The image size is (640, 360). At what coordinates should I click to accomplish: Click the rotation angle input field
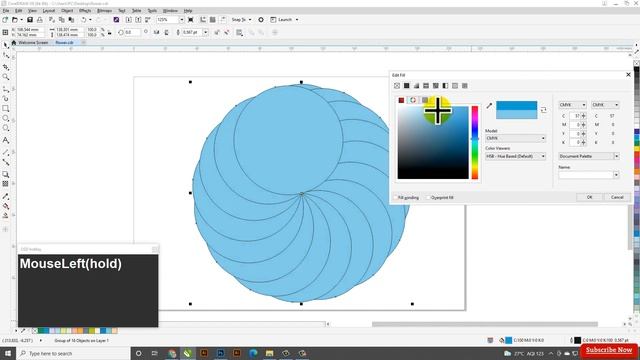[133, 32]
